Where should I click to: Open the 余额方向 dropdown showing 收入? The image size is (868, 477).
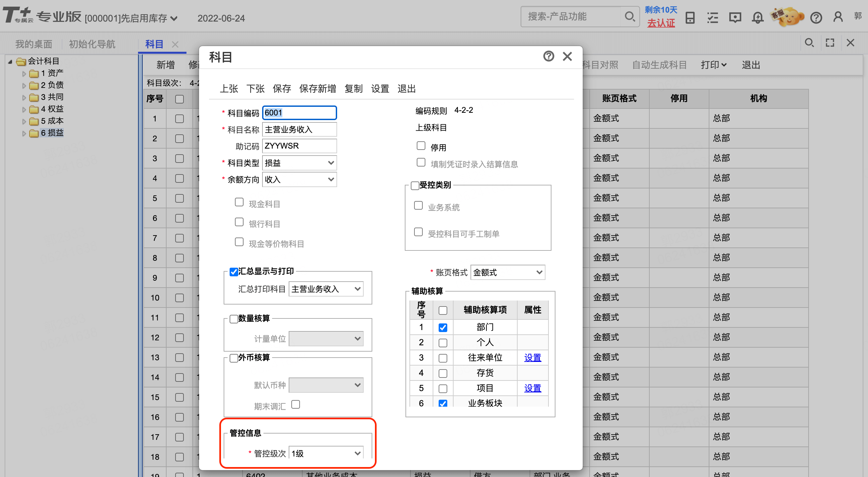[299, 179]
